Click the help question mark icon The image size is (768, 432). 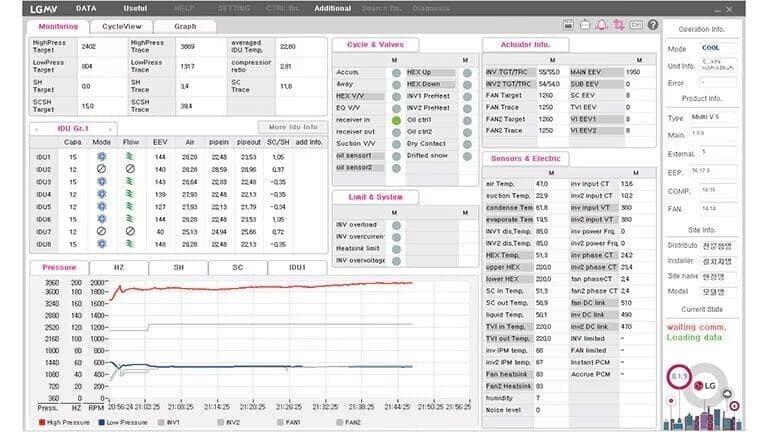click(x=652, y=23)
